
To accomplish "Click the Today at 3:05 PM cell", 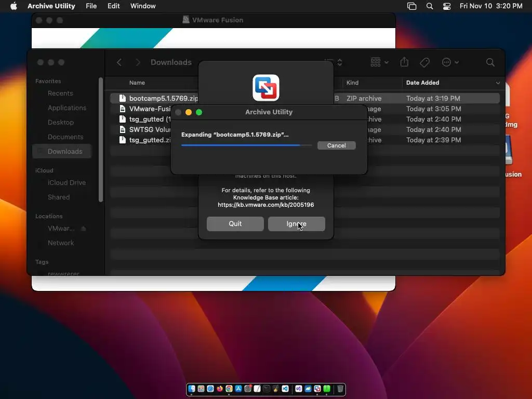I will 433,109.
